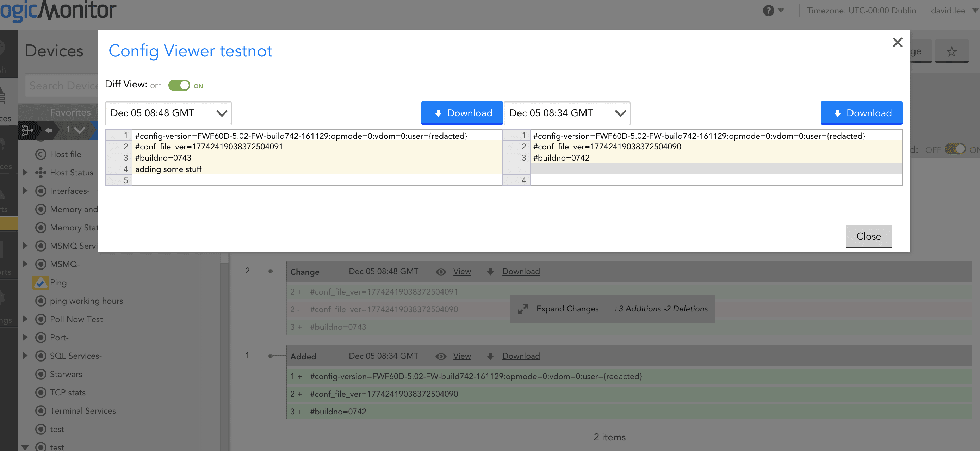This screenshot has width=980, height=451.
Task: Click the favorite star icon
Action: (x=951, y=51)
